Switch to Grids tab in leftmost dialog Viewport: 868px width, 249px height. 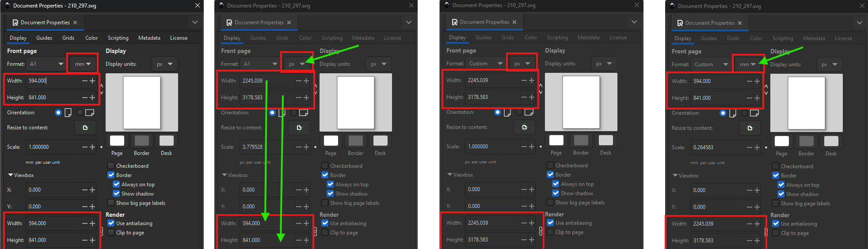[69, 38]
